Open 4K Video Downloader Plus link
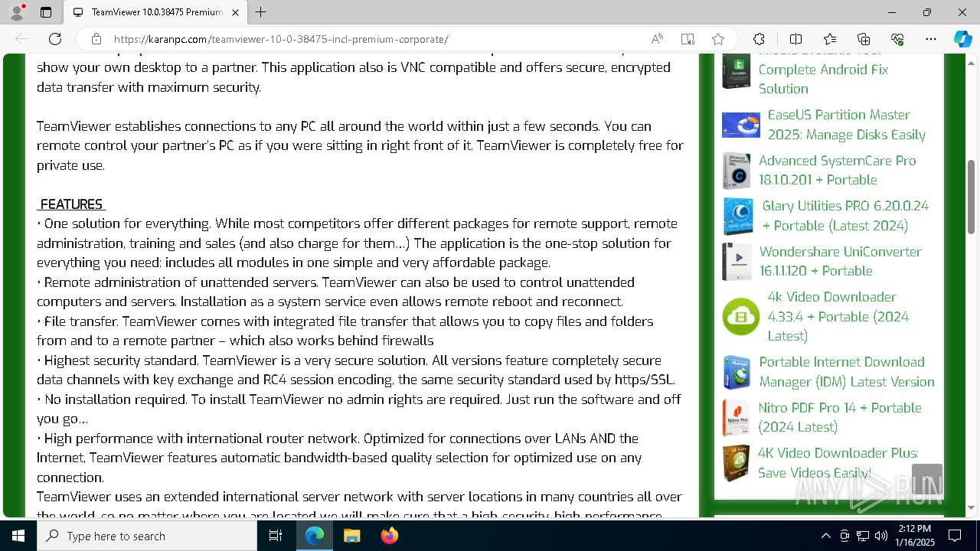Image resolution: width=980 pixels, height=551 pixels. [x=838, y=463]
